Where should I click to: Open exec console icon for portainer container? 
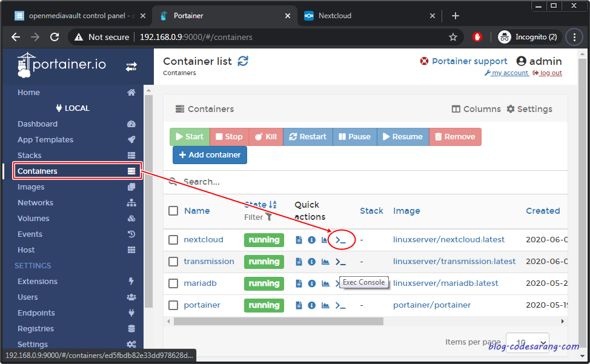[x=340, y=305]
